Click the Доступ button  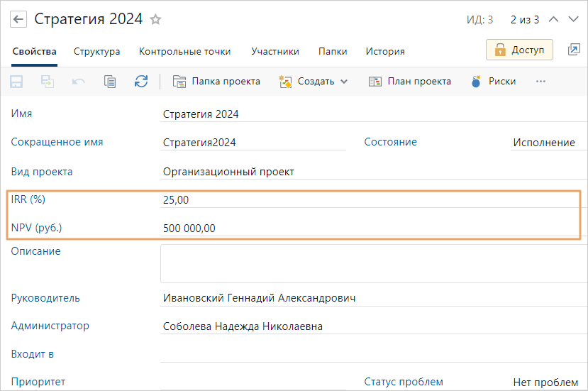point(519,50)
